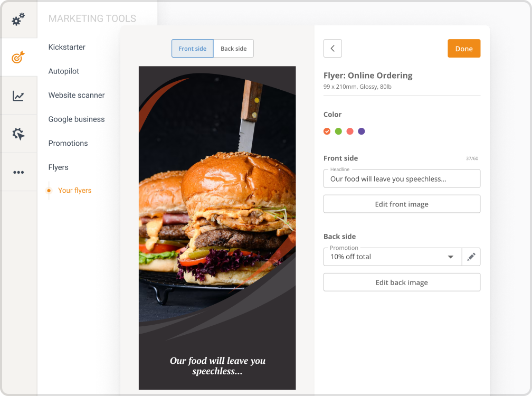This screenshot has height=396, width=532.
Task: Pick the coral red color swatch
Action: click(350, 131)
